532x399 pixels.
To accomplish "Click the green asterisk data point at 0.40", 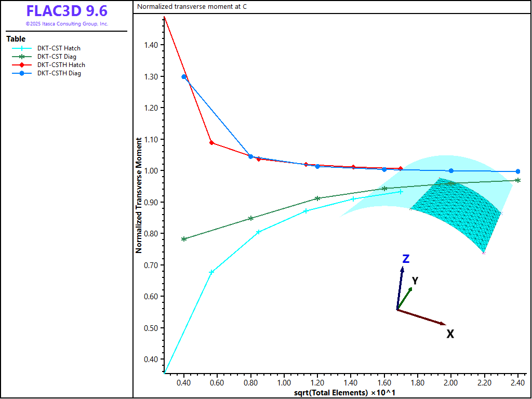I will pos(184,239).
